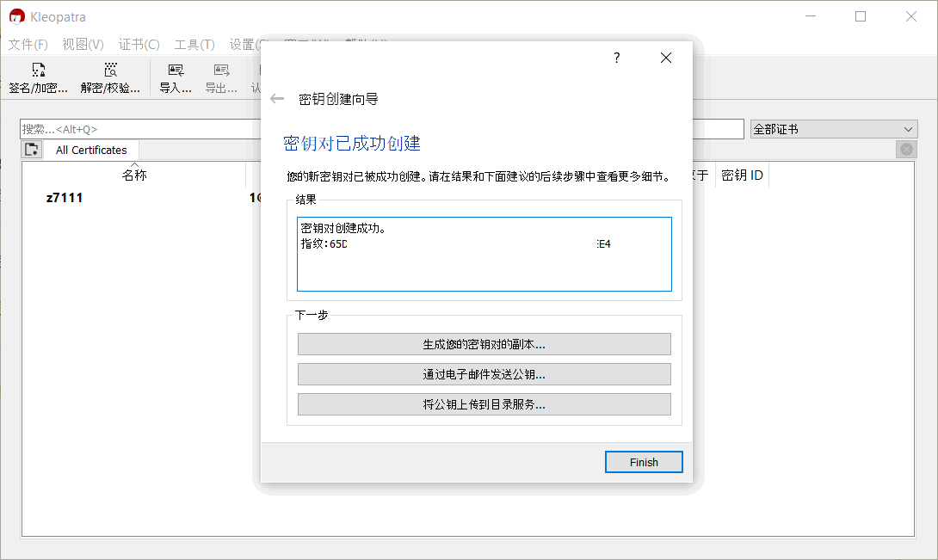
Task: Click the Finish button
Action: (x=644, y=462)
